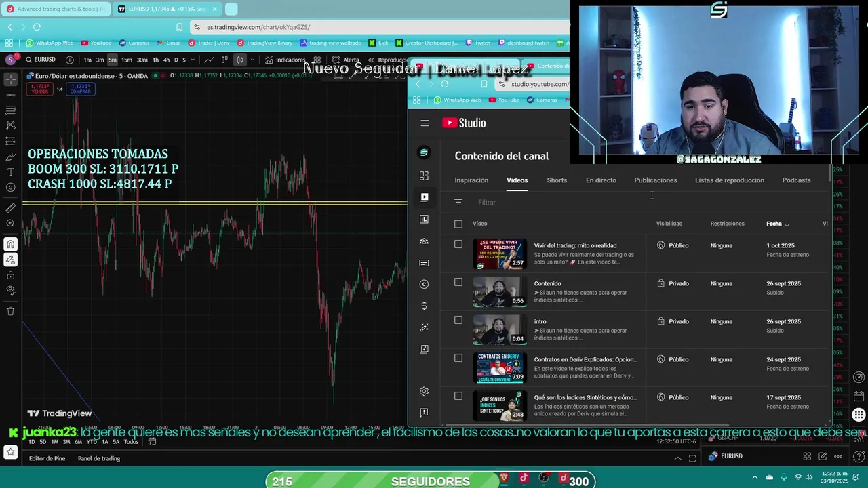Open the Panel de trading tab
This screenshot has width=868, height=488.
(x=99, y=458)
